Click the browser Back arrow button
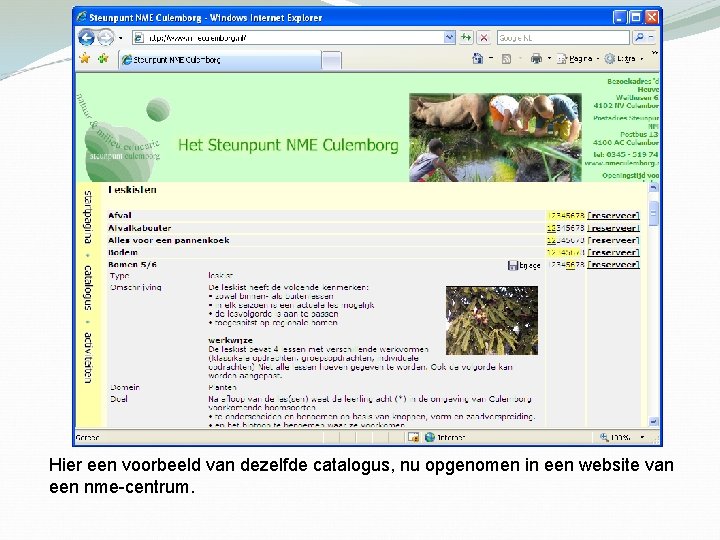720x540 pixels. click(86, 37)
